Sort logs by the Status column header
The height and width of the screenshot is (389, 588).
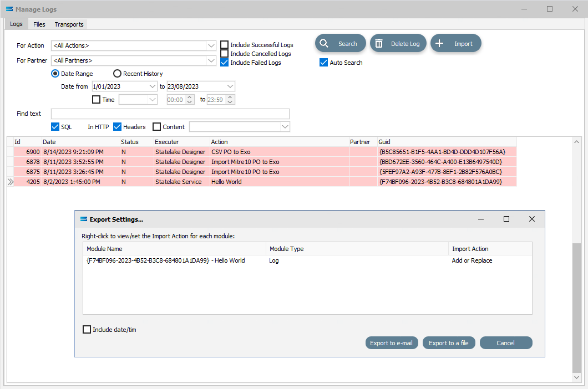click(x=137, y=142)
